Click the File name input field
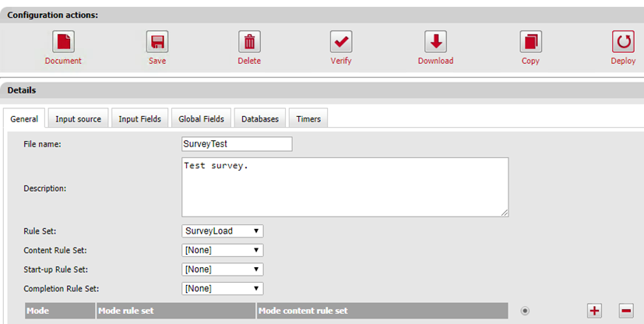This screenshot has width=644, height=324. click(x=237, y=144)
